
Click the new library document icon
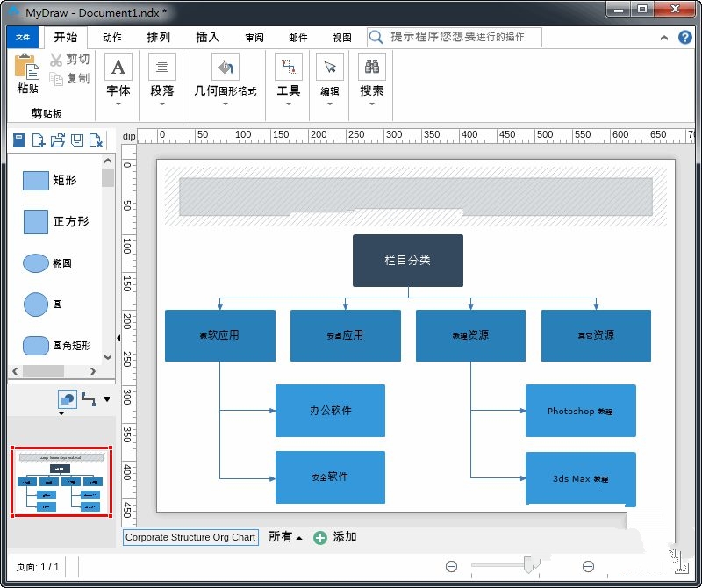point(38,140)
